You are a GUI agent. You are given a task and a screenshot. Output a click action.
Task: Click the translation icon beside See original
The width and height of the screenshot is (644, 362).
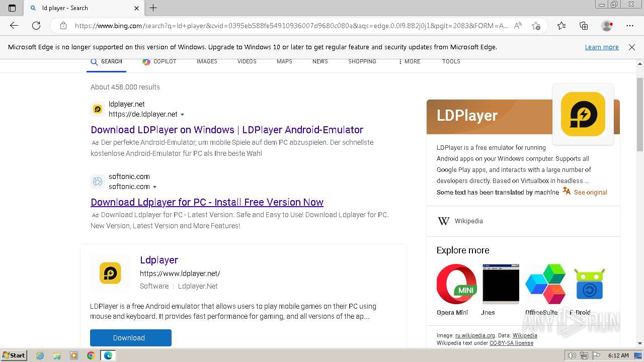pos(567,192)
